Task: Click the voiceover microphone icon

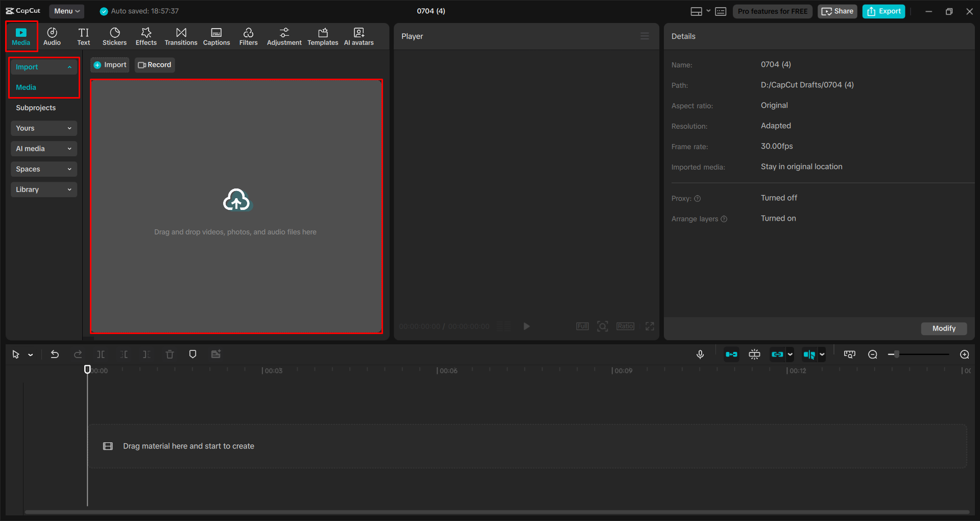Action: coord(700,354)
